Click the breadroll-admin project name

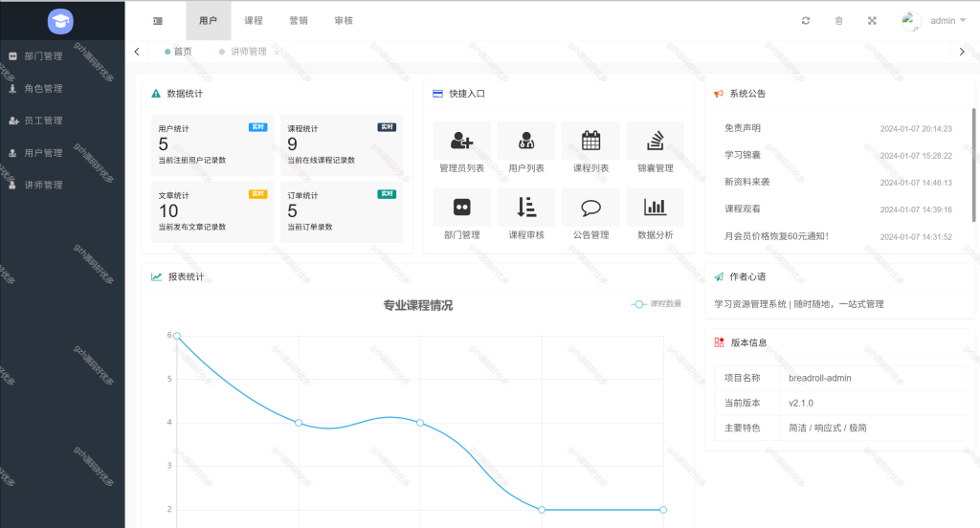click(820, 378)
